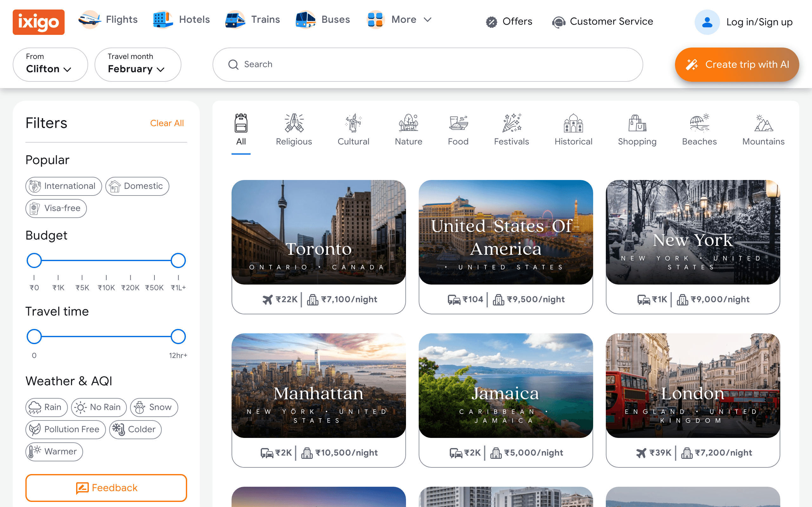This screenshot has width=812, height=507.
Task: Toggle the International filter chip
Action: click(x=64, y=186)
